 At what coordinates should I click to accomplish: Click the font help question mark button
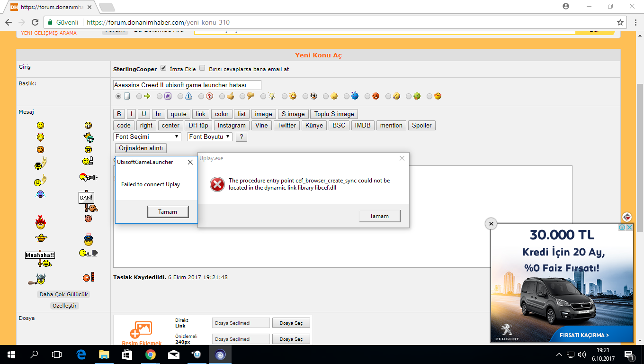click(241, 136)
